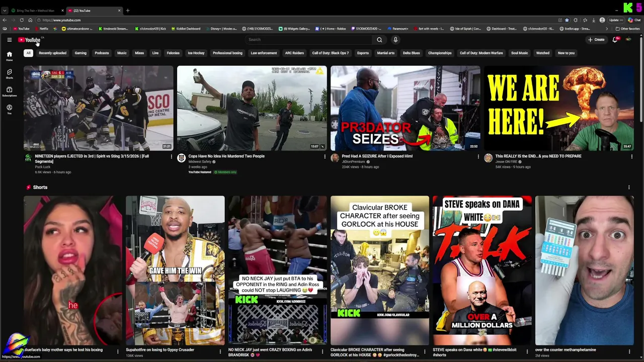
Task: Open options for NO NECK JAY short
Action: [322, 351]
